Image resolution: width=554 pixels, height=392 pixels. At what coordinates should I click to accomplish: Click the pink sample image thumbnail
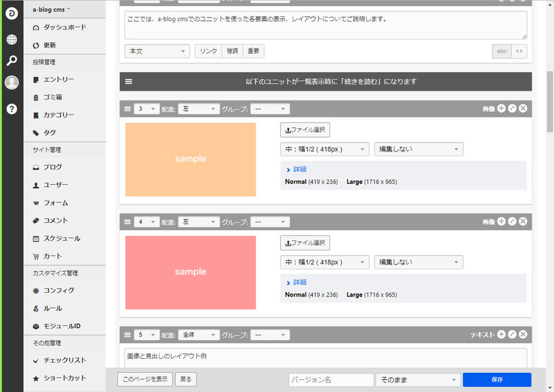pyautogui.click(x=191, y=272)
